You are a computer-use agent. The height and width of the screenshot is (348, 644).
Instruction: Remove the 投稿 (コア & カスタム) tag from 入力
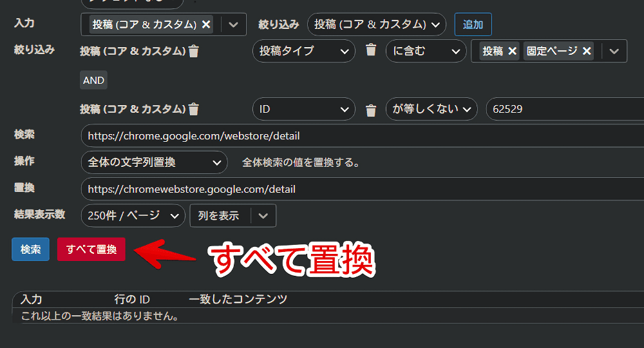(206, 24)
